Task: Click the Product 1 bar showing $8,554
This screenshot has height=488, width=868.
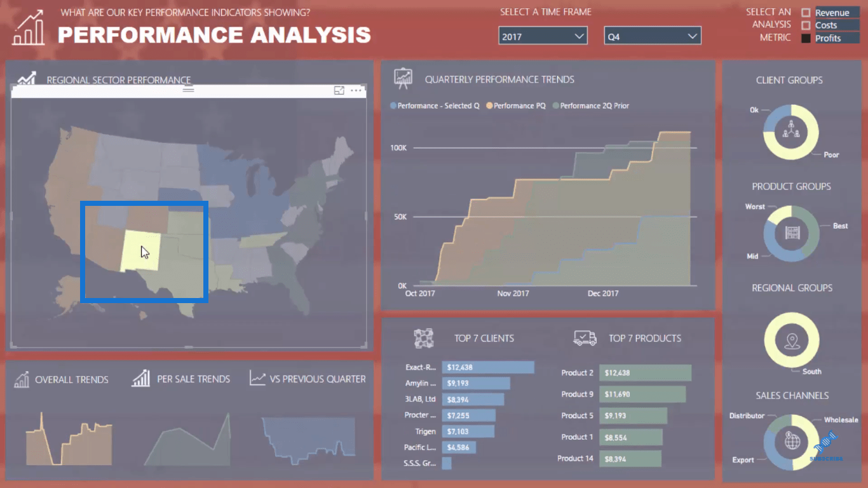Action: [x=631, y=437]
